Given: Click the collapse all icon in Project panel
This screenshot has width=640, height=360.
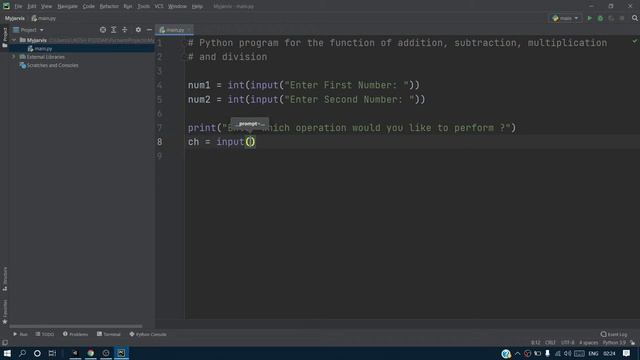Looking at the screenshot, I should click(124, 30).
